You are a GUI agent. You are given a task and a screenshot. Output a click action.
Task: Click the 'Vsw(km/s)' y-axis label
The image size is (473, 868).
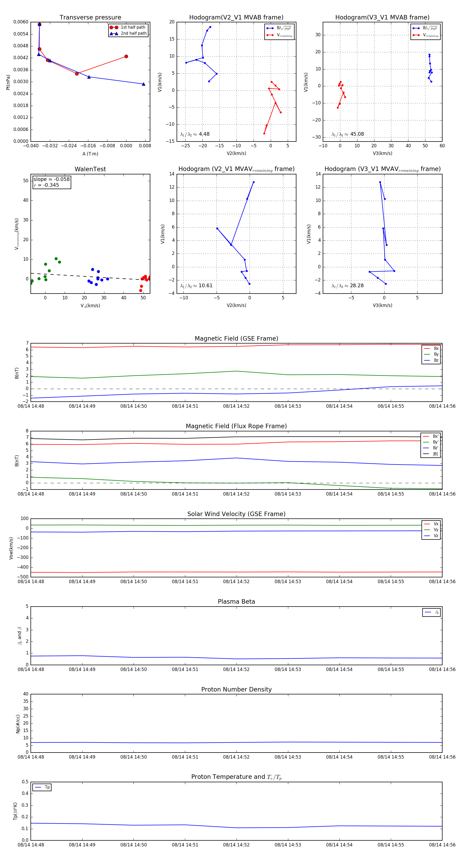click(x=11, y=548)
